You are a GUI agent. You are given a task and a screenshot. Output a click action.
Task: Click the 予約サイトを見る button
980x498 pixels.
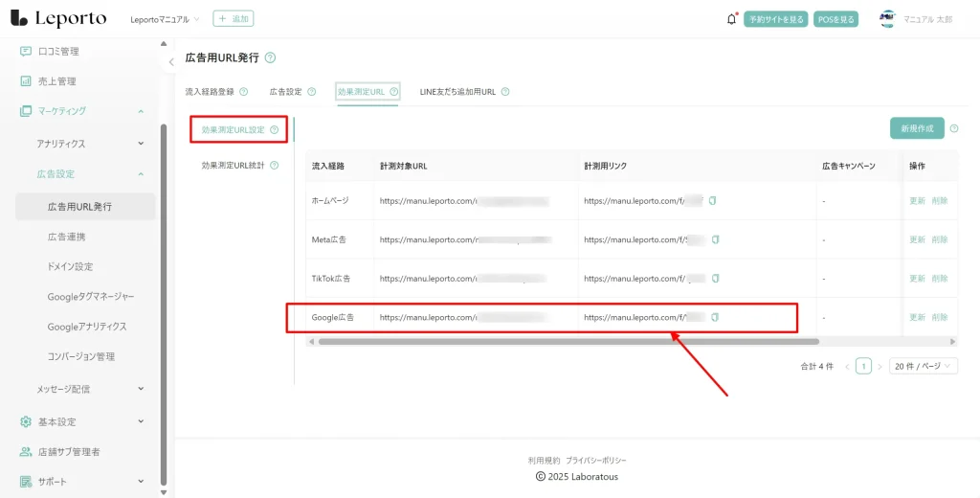[776, 19]
